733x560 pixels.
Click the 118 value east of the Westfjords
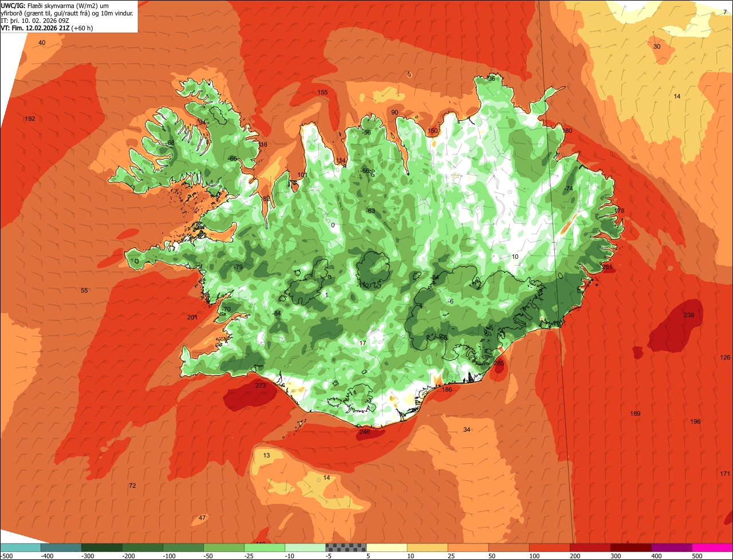click(x=263, y=144)
